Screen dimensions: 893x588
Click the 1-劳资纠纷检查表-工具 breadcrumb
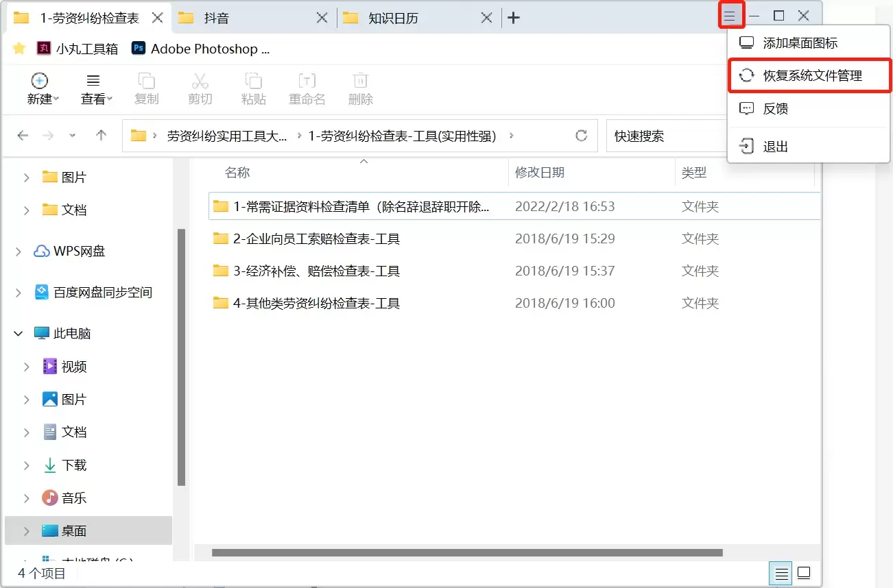(403, 136)
